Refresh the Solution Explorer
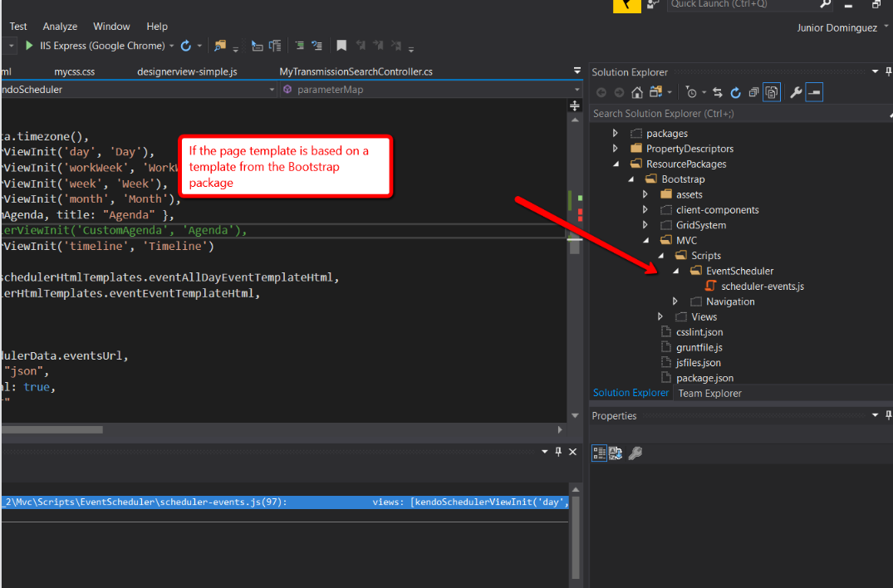The image size is (893, 588). 736,92
